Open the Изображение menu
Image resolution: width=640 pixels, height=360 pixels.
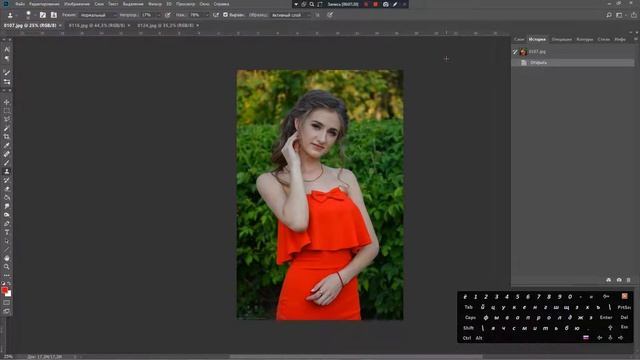pyautogui.click(x=77, y=4)
